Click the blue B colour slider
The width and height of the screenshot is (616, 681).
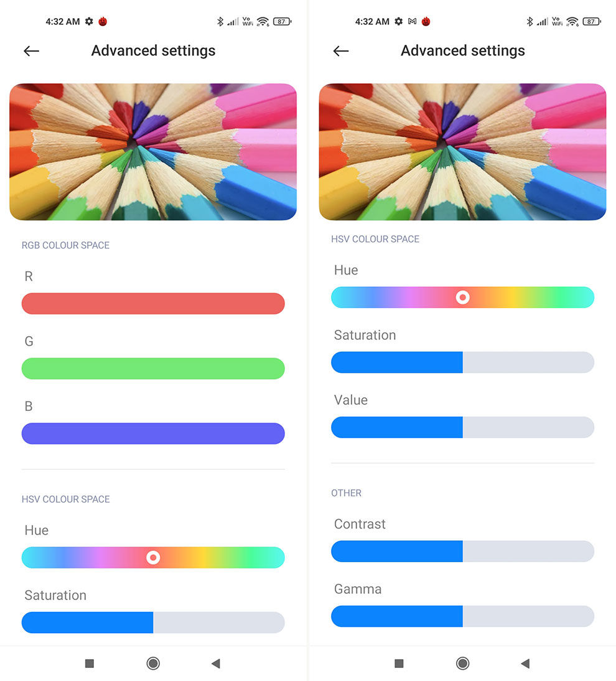153,433
